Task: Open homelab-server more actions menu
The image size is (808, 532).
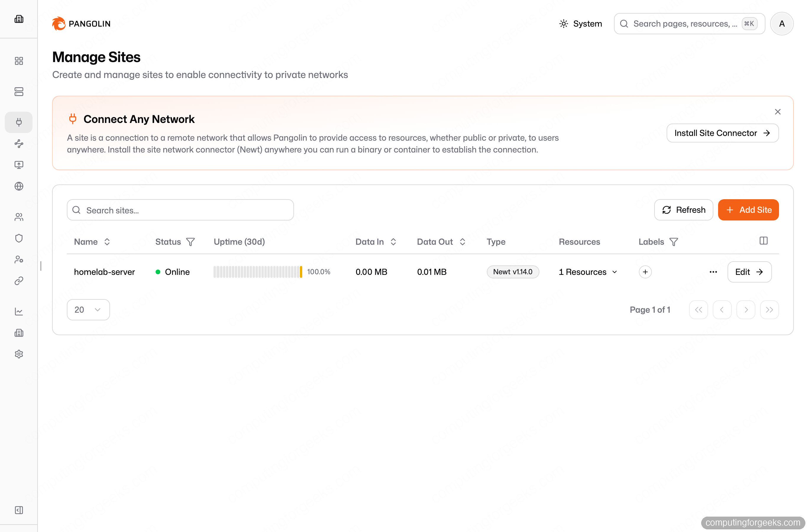Action: coord(713,272)
